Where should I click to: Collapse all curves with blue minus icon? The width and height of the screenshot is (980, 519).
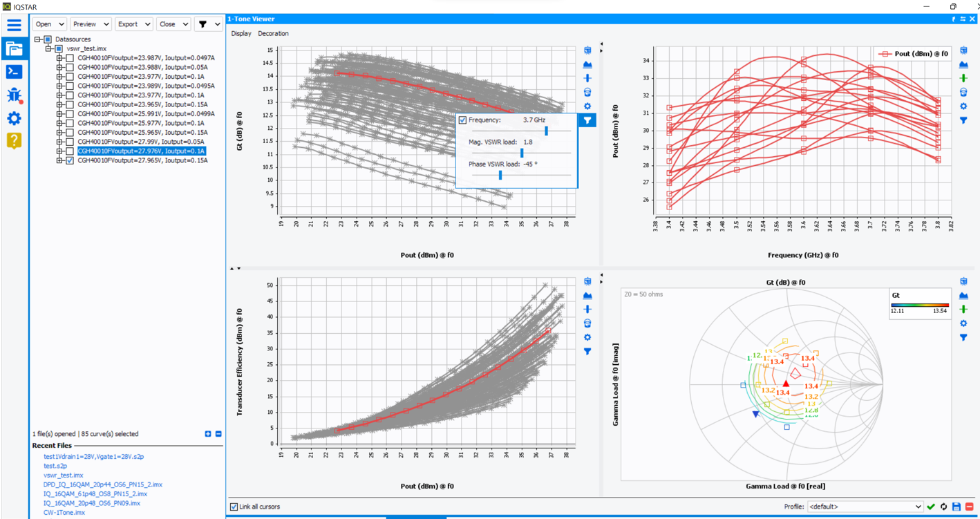218,434
